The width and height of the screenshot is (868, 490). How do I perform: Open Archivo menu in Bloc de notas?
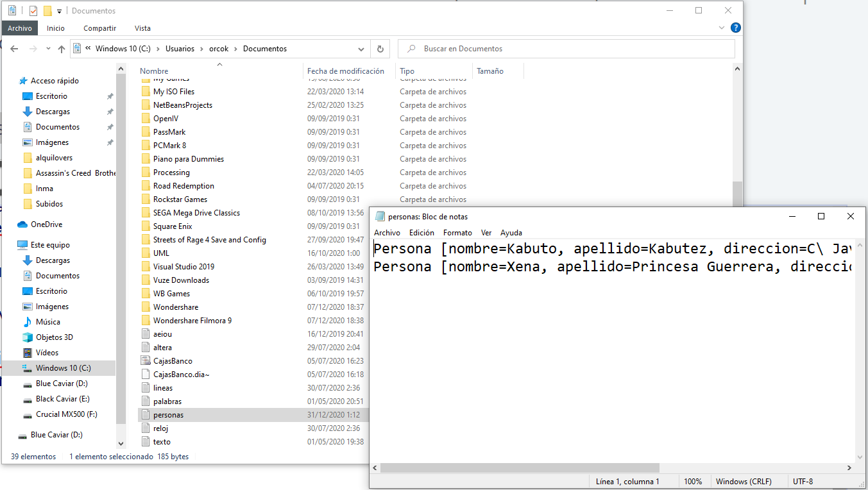387,233
